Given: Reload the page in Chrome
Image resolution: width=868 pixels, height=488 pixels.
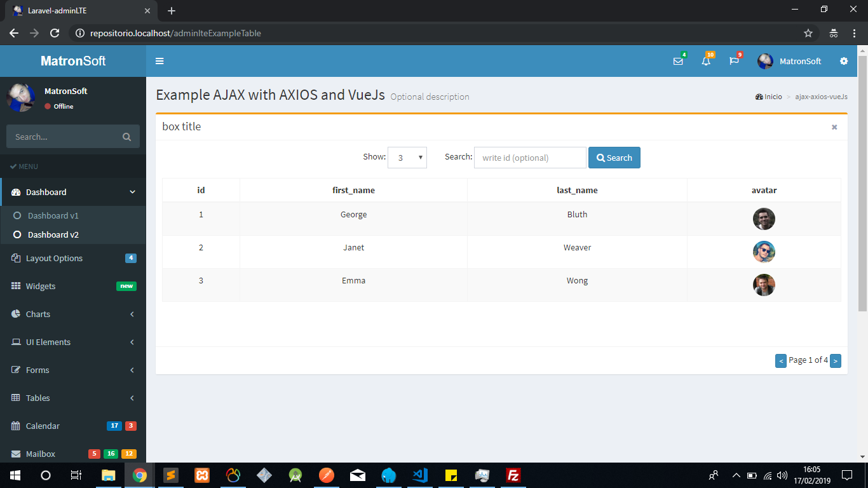Looking at the screenshot, I should 55,33.
